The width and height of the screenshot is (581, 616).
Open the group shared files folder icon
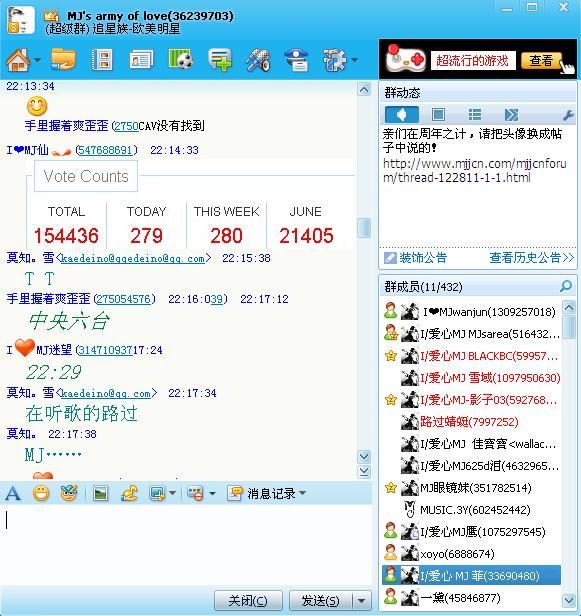[63, 59]
